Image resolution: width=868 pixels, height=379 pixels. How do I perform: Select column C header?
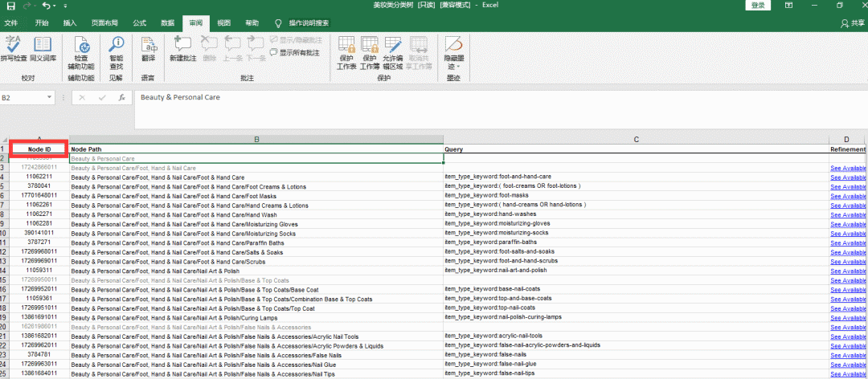point(636,140)
